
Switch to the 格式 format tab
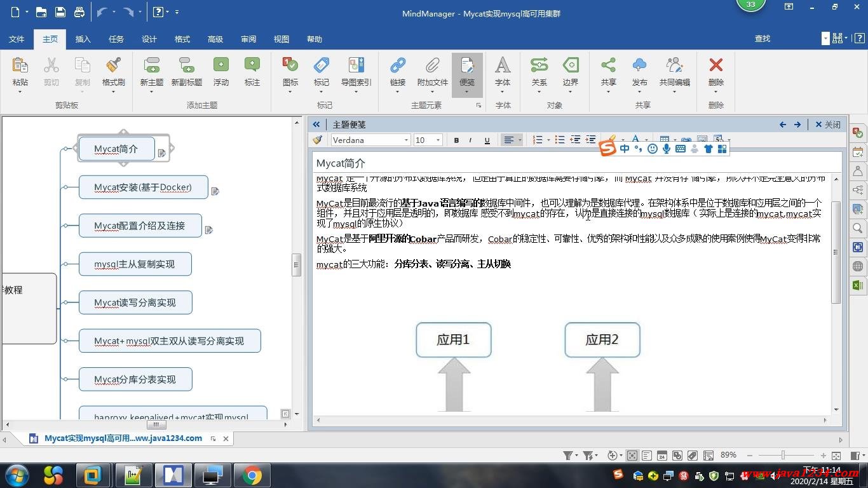click(182, 39)
